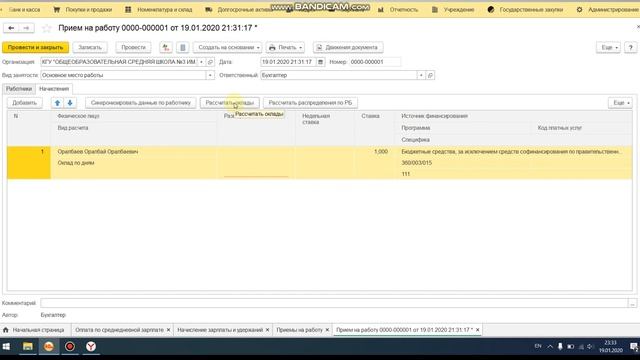Screen dimensions: 640x360
Task: Close the Прием на работу 0000-000001 tab
Action: coord(478,330)
